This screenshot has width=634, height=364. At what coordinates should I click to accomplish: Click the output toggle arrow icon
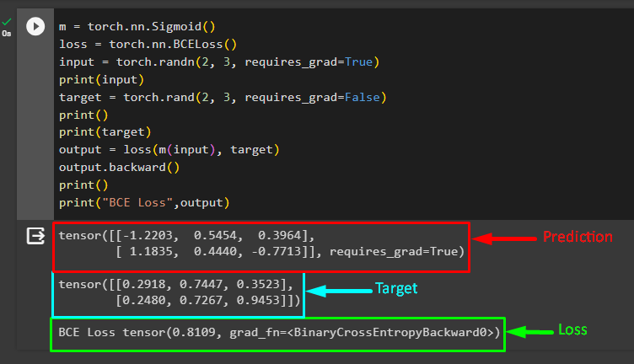point(35,236)
